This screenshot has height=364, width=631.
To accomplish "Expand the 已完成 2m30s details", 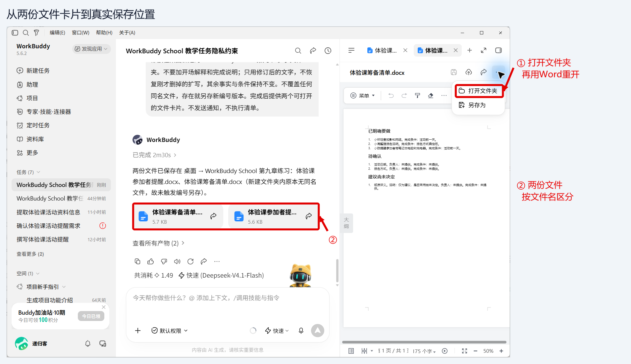I will pyautogui.click(x=154, y=155).
